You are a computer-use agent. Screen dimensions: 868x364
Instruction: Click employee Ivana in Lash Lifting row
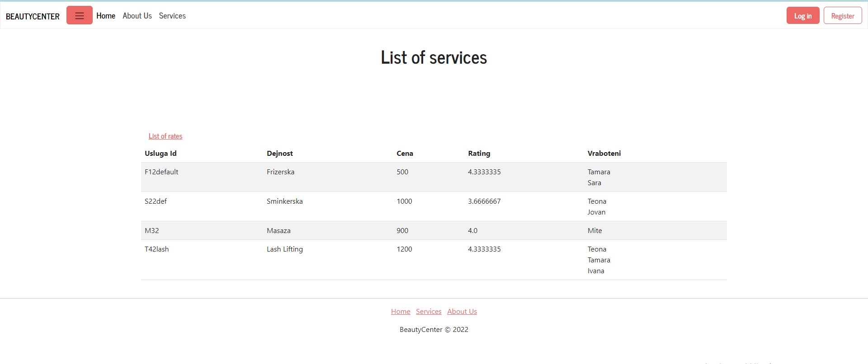596,271
